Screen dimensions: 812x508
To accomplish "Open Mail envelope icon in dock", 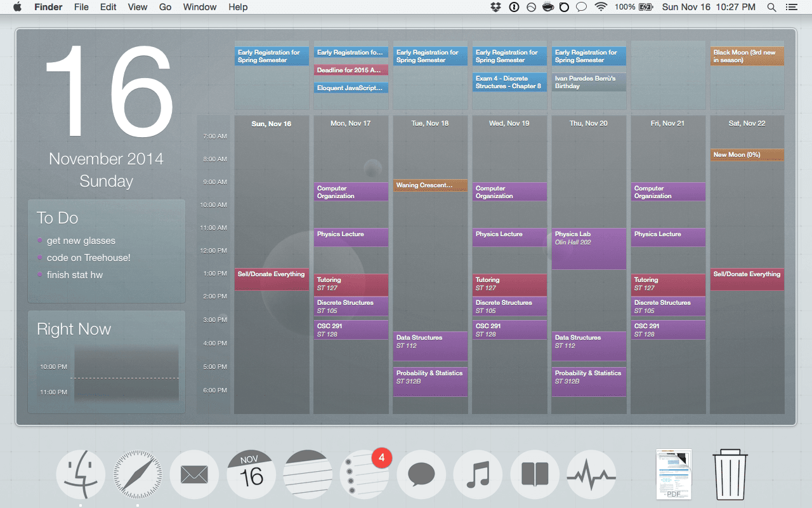I will click(194, 475).
